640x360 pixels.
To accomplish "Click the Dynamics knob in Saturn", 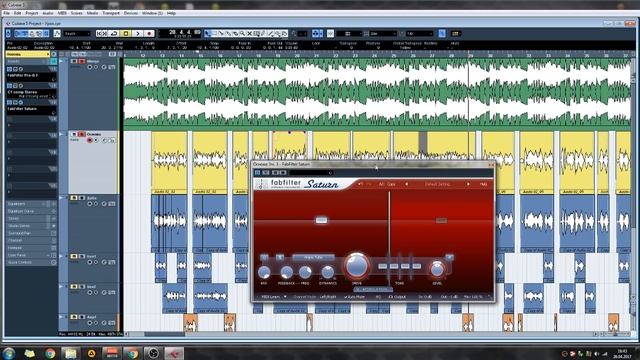I will tap(327, 272).
